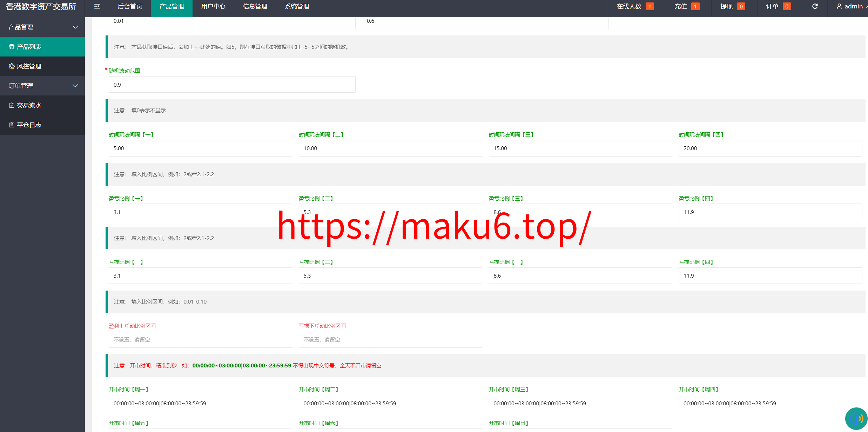Image resolution: width=868 pixels, height=432 pixels.
Task: Select the 产品管理 top menu
Action: coord(171,6)
